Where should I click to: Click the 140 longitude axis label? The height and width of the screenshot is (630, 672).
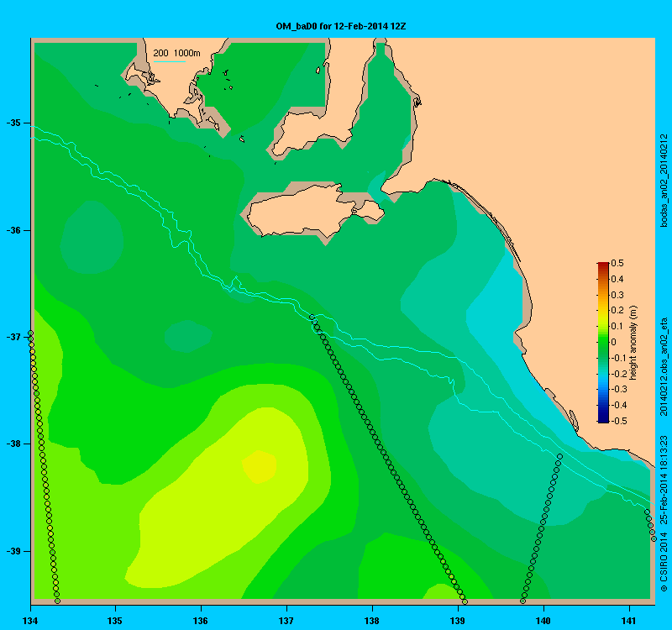click(x=543, y=621)
